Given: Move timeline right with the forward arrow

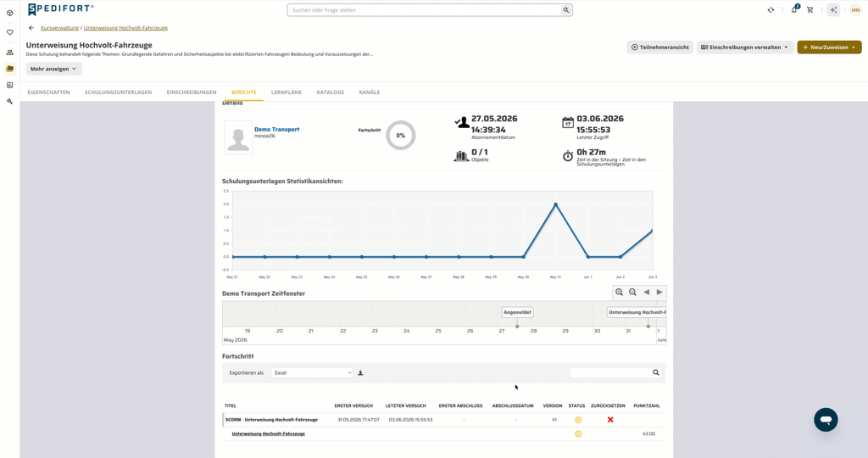Looking at the screenshot, I should (659, 293).
